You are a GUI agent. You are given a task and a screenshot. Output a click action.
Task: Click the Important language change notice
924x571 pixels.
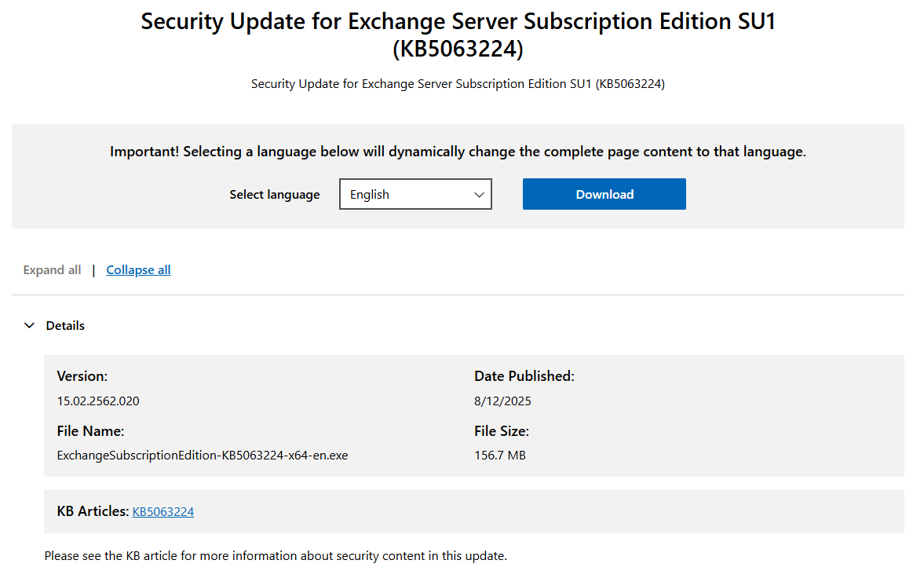[x=458, y=152]
